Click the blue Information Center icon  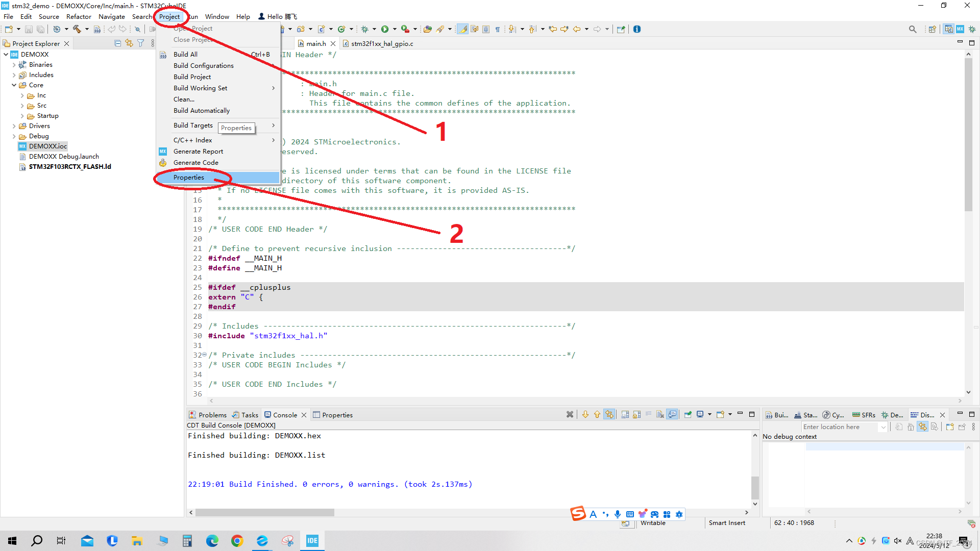click(x=637, y=29)
